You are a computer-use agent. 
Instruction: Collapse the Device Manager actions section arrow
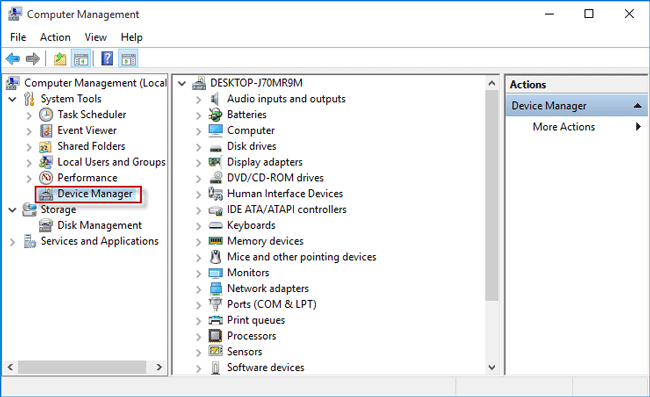[638, 106]
